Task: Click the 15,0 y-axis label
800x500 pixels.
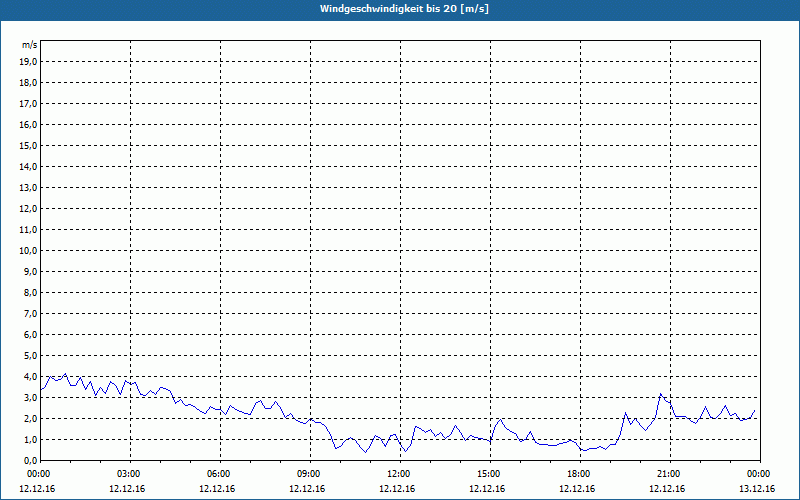Action: [x=28, y=145]
